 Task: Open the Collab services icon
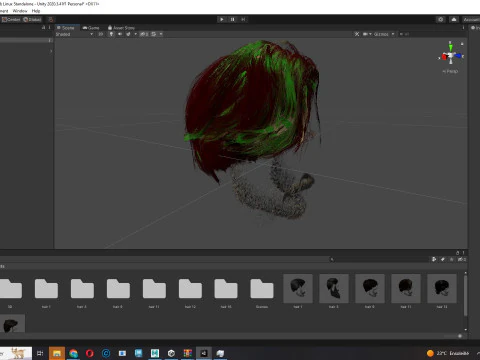click(441, 19)
